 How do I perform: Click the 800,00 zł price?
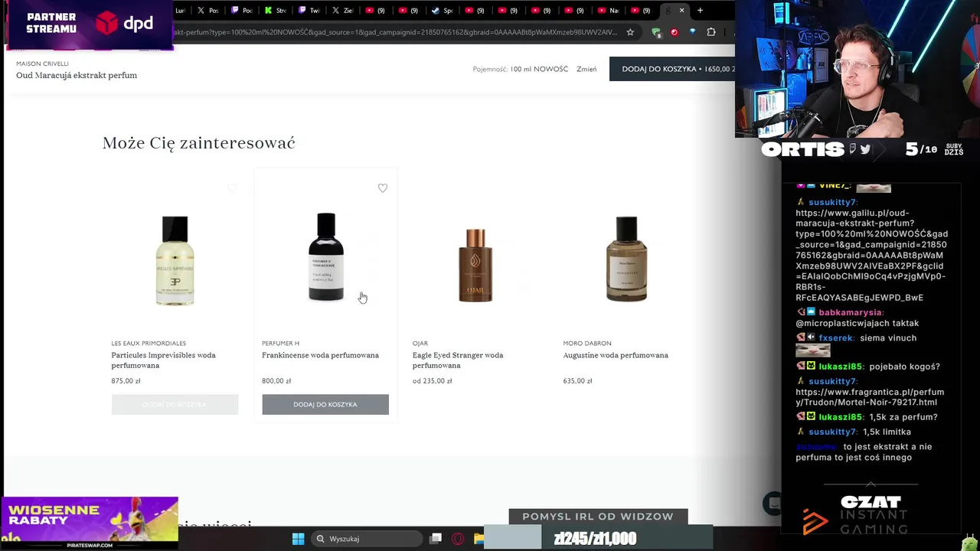click(x=276, y=381)
